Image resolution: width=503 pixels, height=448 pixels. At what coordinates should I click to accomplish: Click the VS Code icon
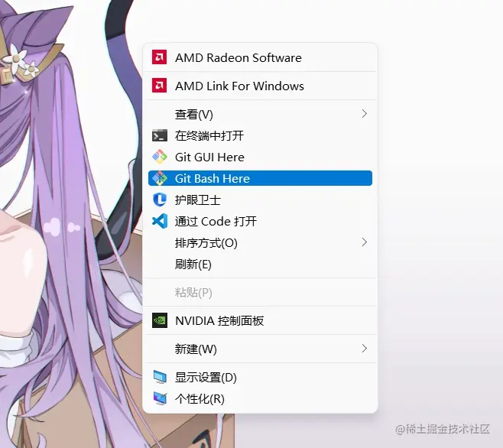pos(160,221)
